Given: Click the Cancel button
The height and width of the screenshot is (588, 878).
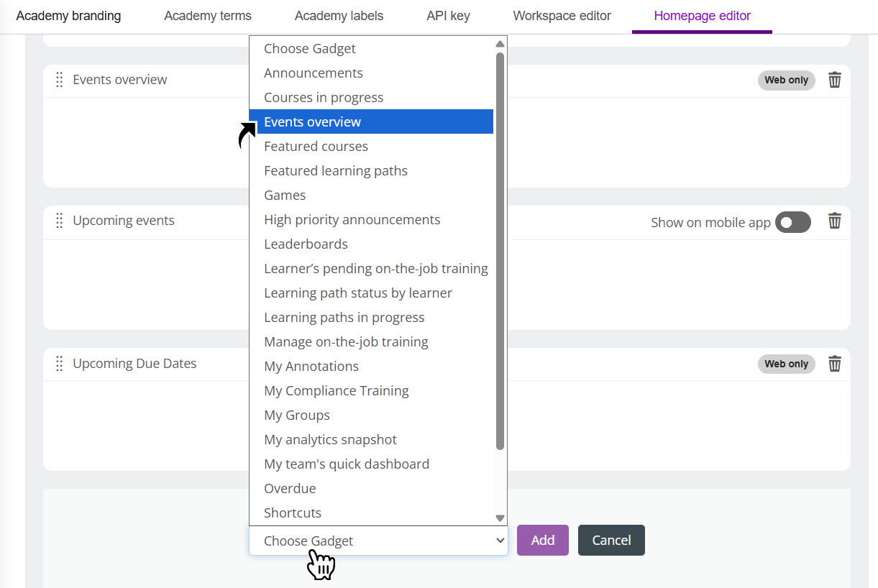Looking at the screenshot, I should click(x=611, y=540).
